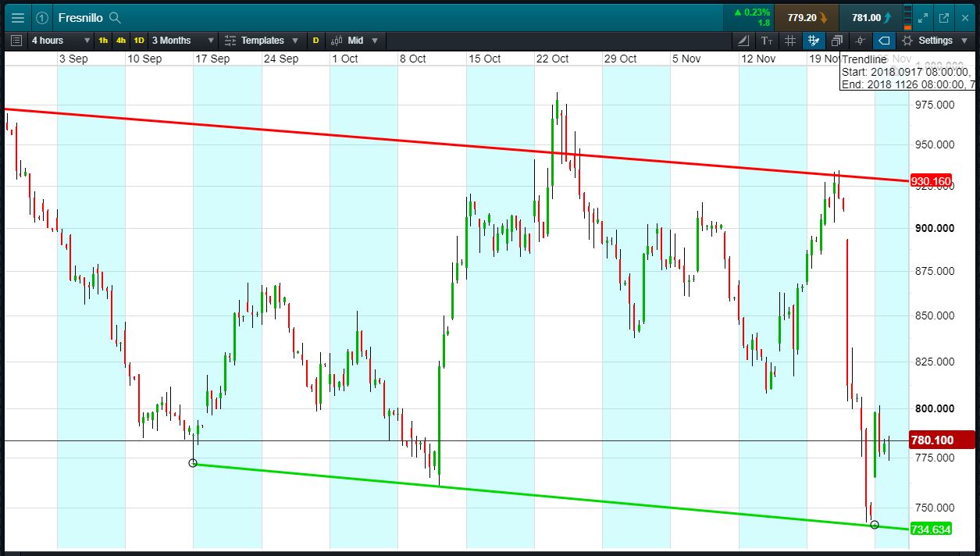Click the client sentiment bar indicator
Screen dimensions: 980x556
coord(907,17)
